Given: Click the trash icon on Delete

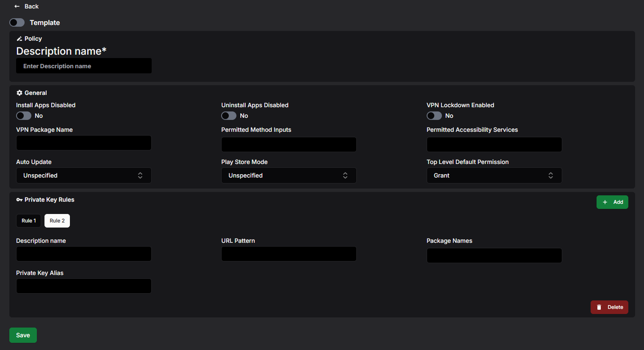Looking at the screenshot, I should coord(599,307).
